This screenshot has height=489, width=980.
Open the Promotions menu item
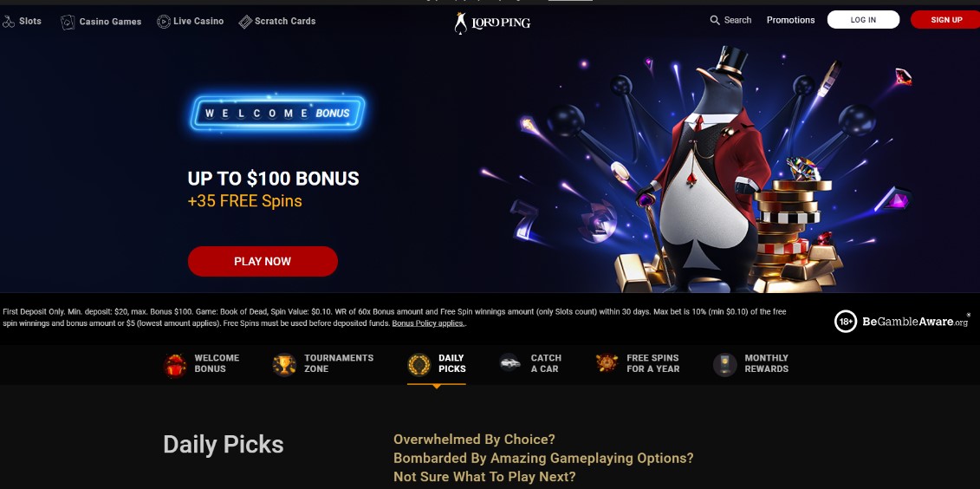click(x=790, y=20)
